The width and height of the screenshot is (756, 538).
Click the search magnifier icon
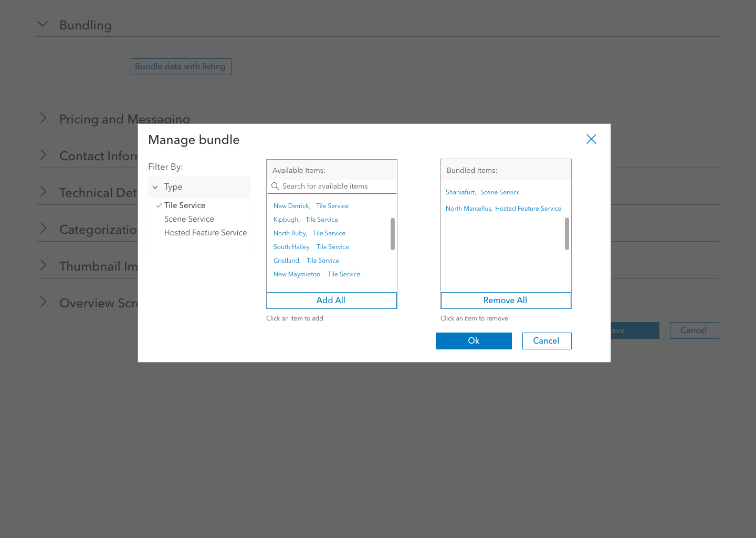275,186
